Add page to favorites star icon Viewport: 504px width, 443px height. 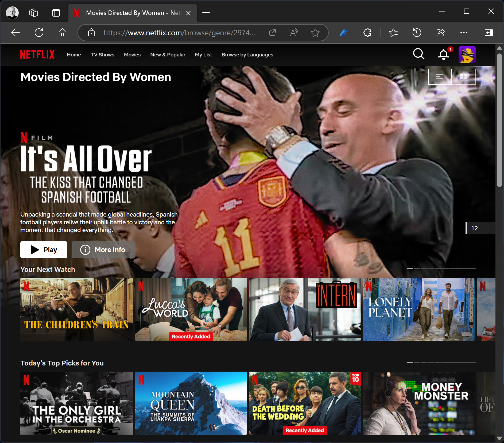(x=315, y=33)
